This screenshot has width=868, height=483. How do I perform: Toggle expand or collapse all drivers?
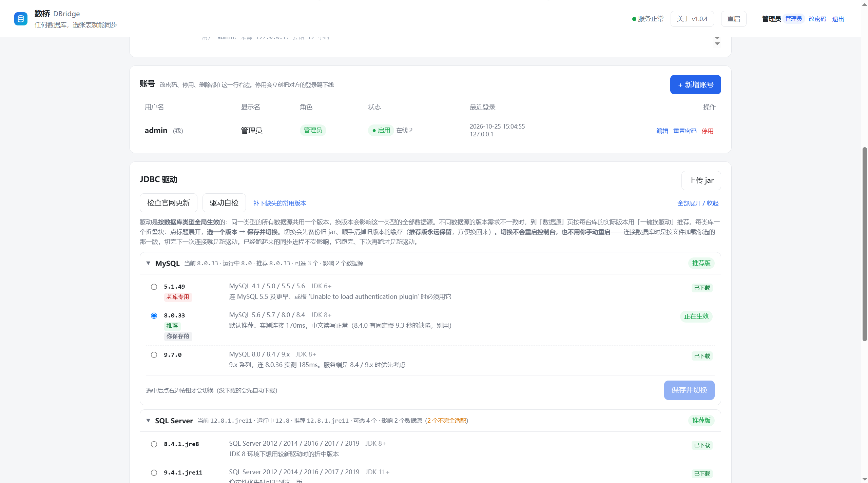point(698,203)
